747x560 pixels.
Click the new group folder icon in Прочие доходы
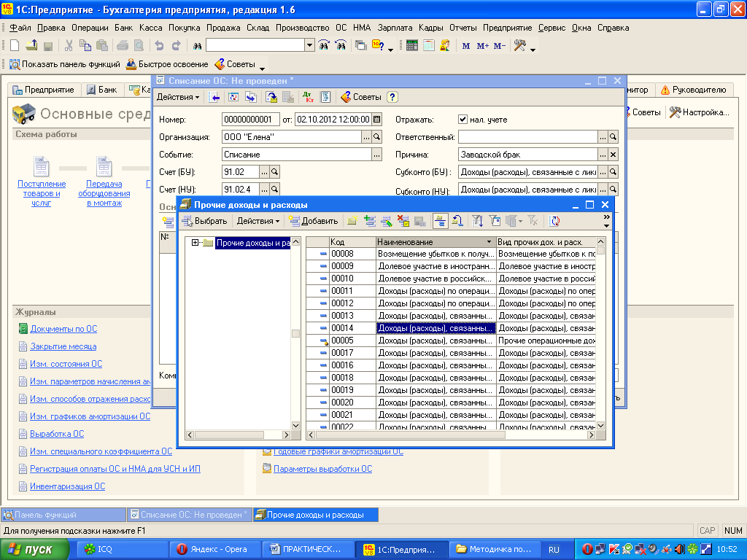352,221
